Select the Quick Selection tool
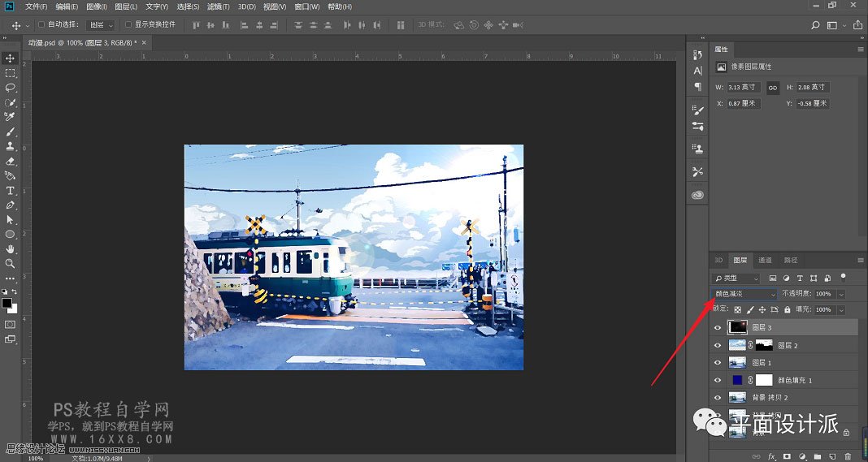This screenshot has height=462, width=868. coord(10,102)
